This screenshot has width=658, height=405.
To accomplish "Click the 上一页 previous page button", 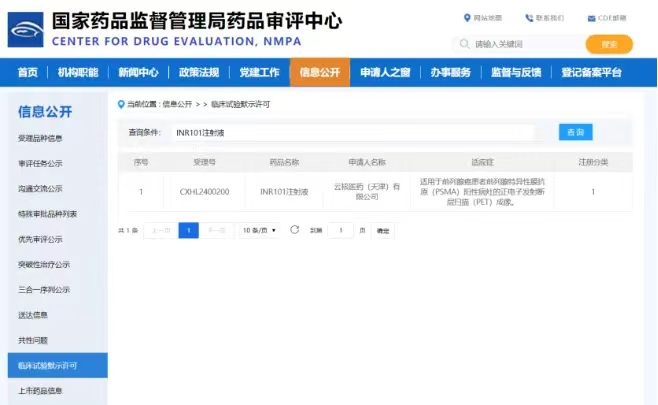I will [x=161, y=230].
